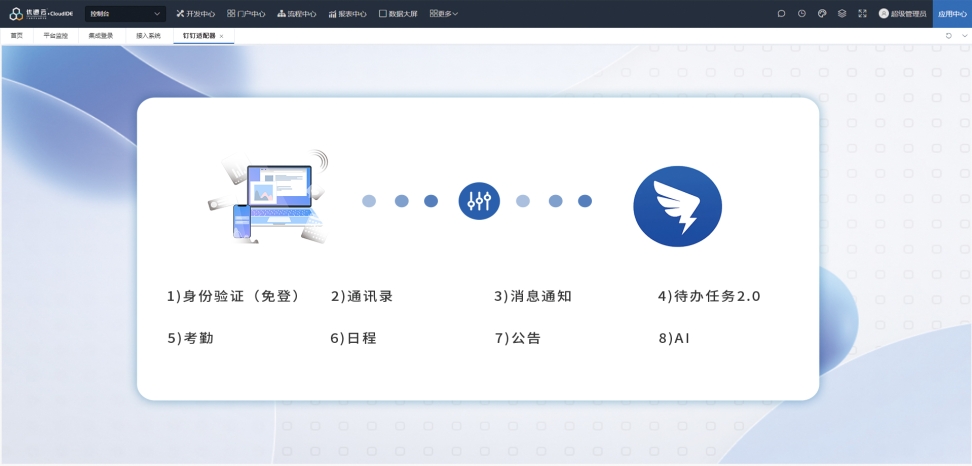Open the chat message icon
Image resolution: width=972 pixels, height=466 pixels.
782,14
